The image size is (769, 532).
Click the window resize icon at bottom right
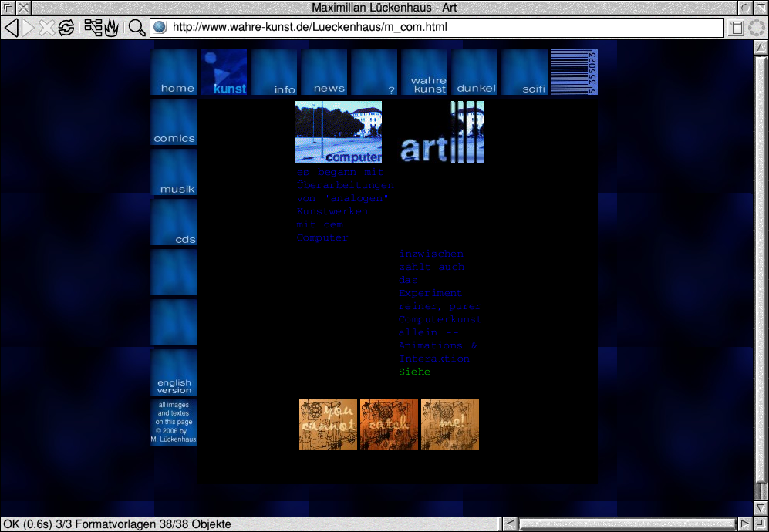point(761,524)
